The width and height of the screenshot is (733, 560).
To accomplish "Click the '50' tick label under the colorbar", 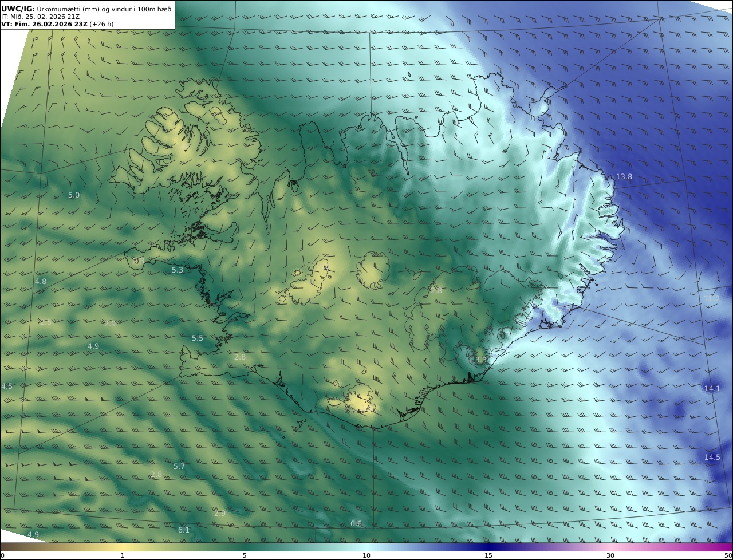I will tap(728, 555).
